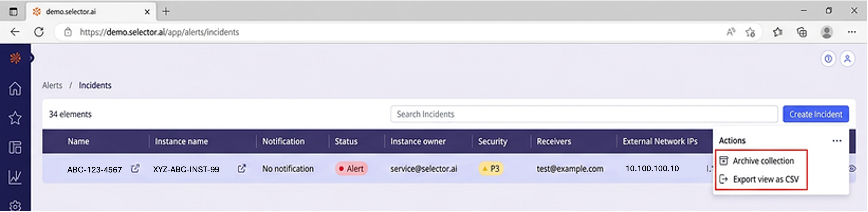Open the user profile icon in app header
This screenshot has width=868, height=212.
coord(847,59)
